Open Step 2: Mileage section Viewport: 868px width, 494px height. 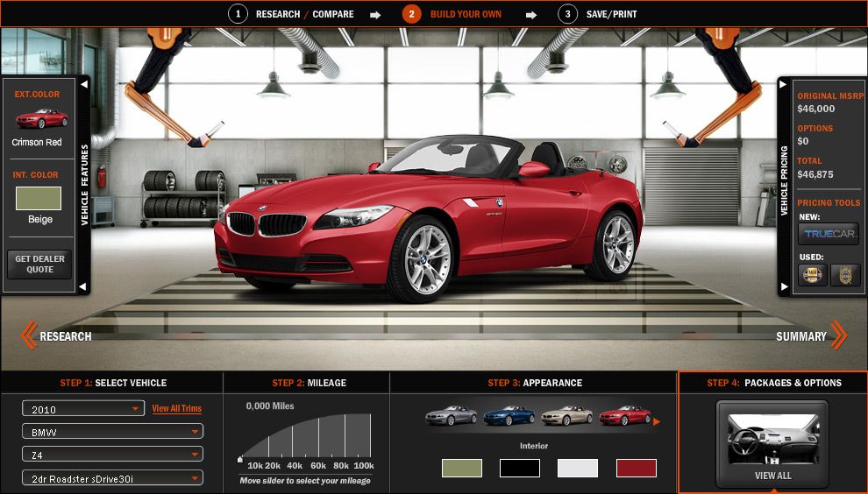click(x=309, y=383)
